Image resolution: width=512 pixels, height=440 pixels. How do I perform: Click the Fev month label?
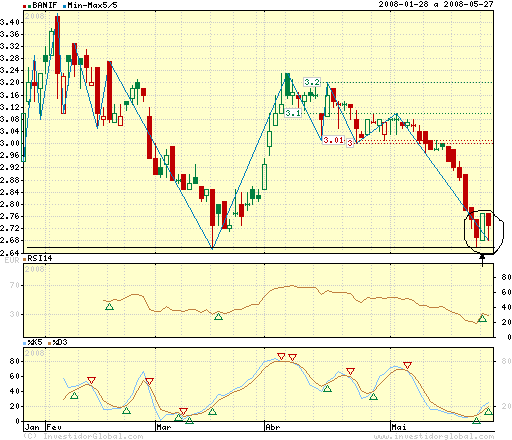(x=54, y=427)
